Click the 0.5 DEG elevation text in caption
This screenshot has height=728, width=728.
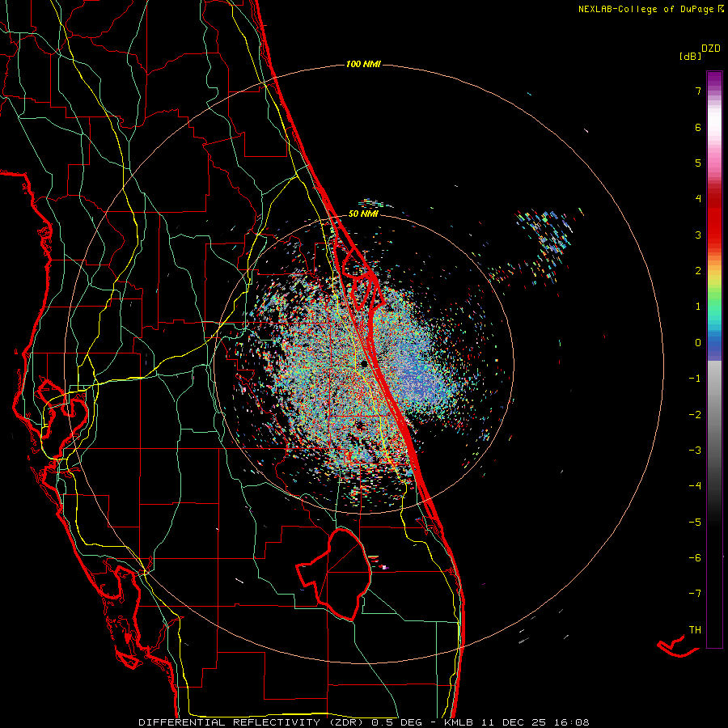click(397, 722)
